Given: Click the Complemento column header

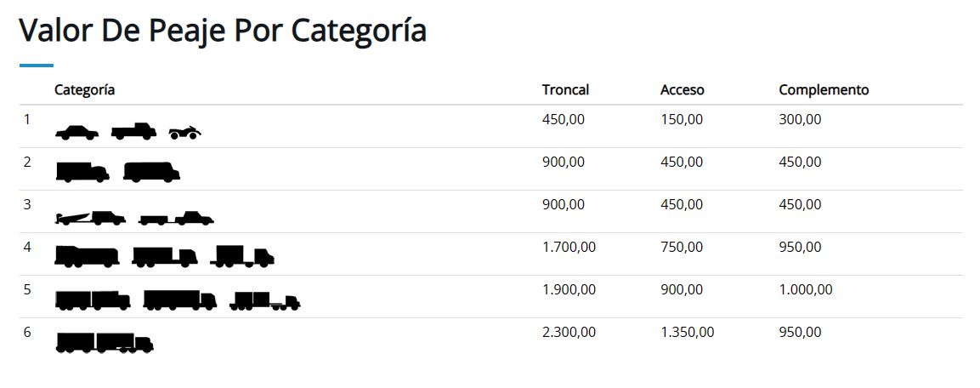Looking at the screenshot, I should (824, 90).
